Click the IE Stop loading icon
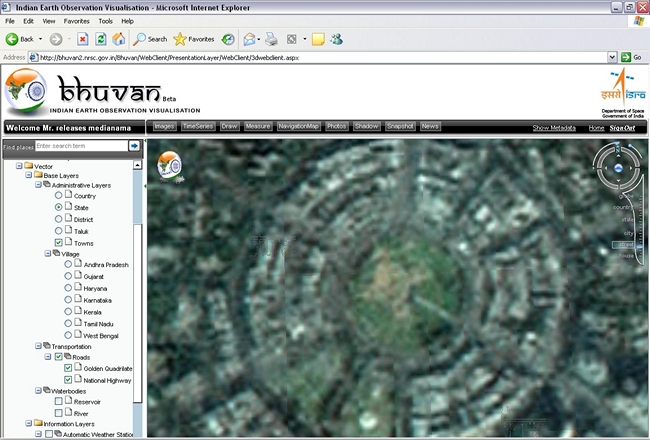This screenshot has height=440, width=650. click(82, 39)
